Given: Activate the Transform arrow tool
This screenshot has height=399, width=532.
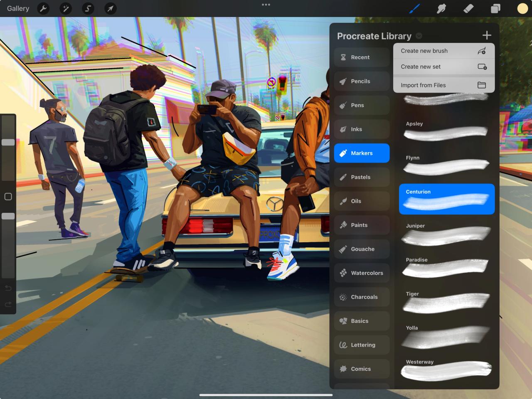Looking at the screenshot, I should coord(110,8).
